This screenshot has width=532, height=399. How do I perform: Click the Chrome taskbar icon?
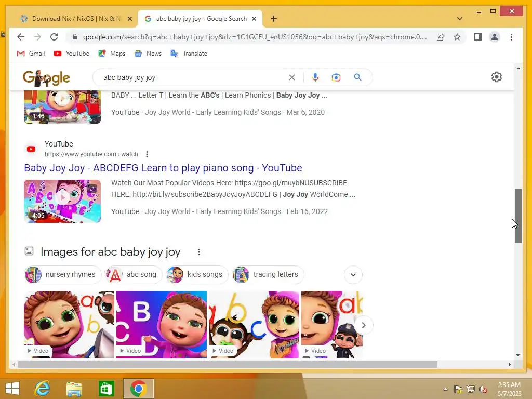point(138,389)
